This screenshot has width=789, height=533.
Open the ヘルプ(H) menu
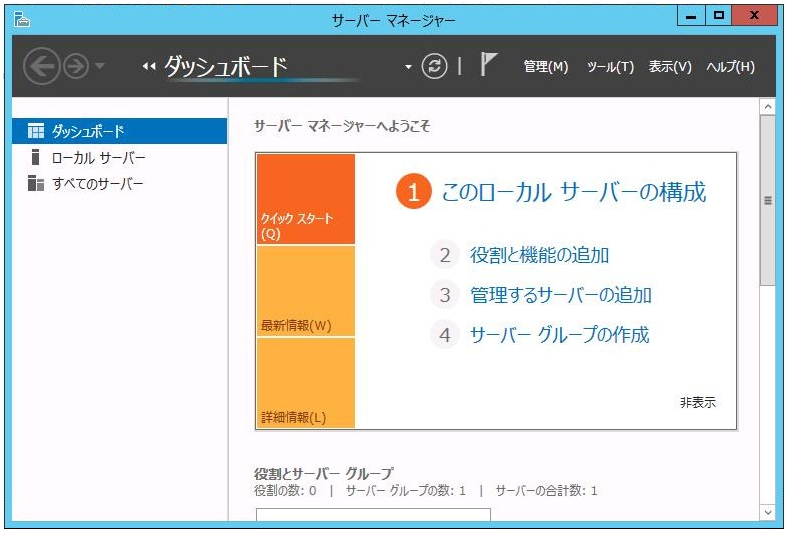click(x=730, y=67)
